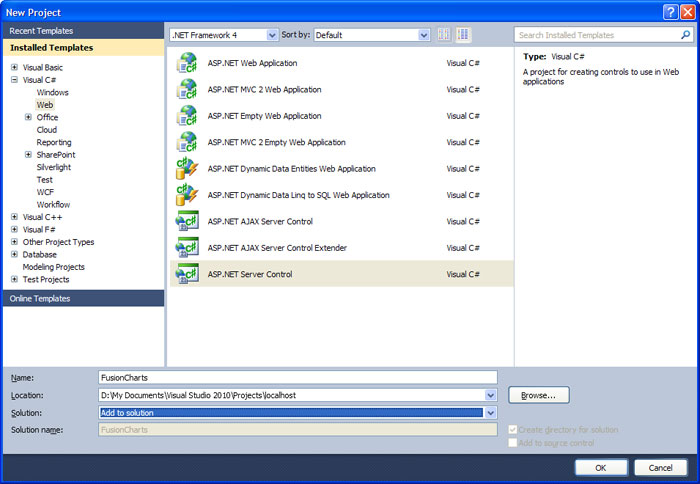Click the Browse... button

coord(539,395)
